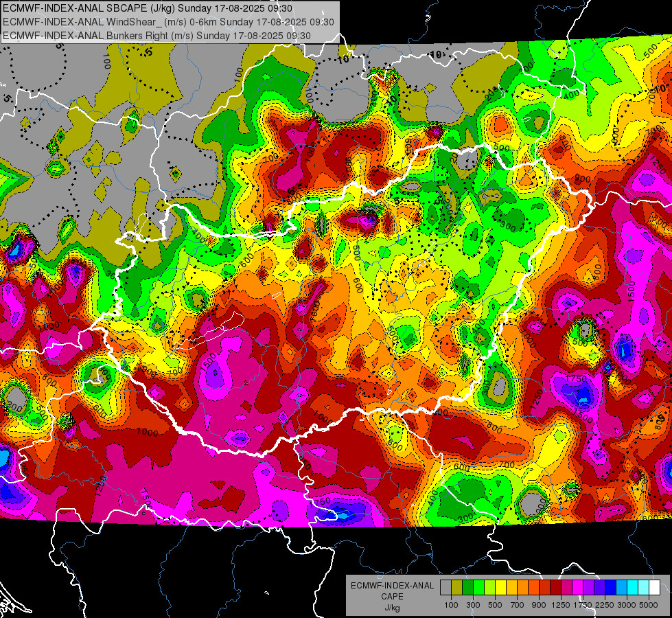Select the gray legend swatch below 100
This screenshot has width=672, height=618.
445,588
